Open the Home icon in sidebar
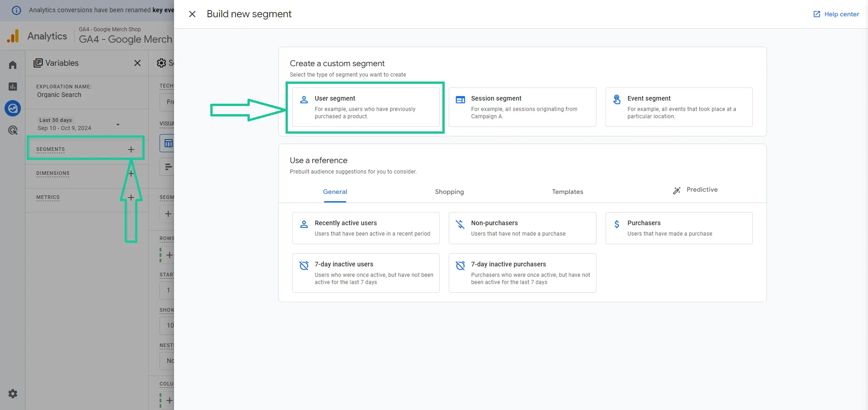Image resolution: width=868 pixels, height=410 pixels. pyautogui.click(x=13, y=65)
